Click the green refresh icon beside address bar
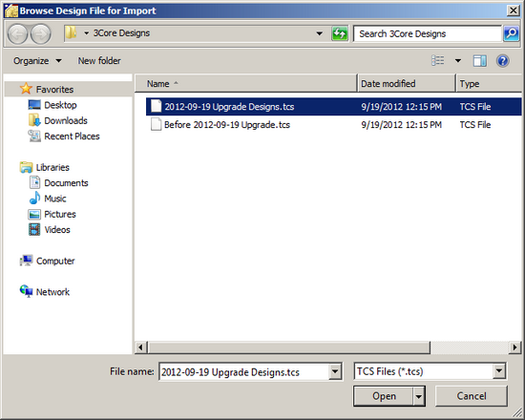Image resolution: width=525 pixels, height=420 pixels. point(340,33)
